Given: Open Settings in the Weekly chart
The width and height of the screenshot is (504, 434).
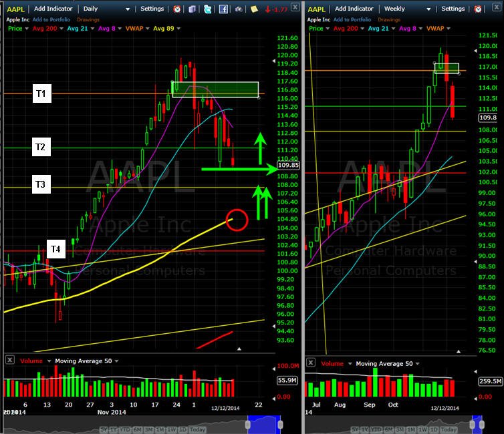Looking at the screenshot, I should click(x=453, y=9).
